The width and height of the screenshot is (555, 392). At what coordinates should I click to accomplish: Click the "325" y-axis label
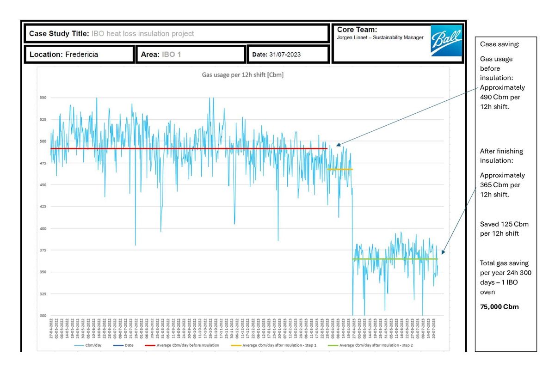[42, 294]
